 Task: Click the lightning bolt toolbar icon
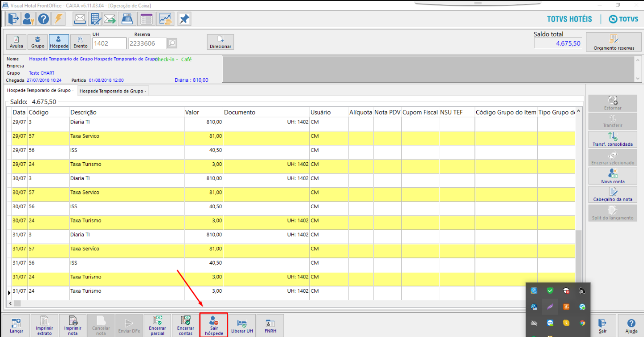click(58, 19)
